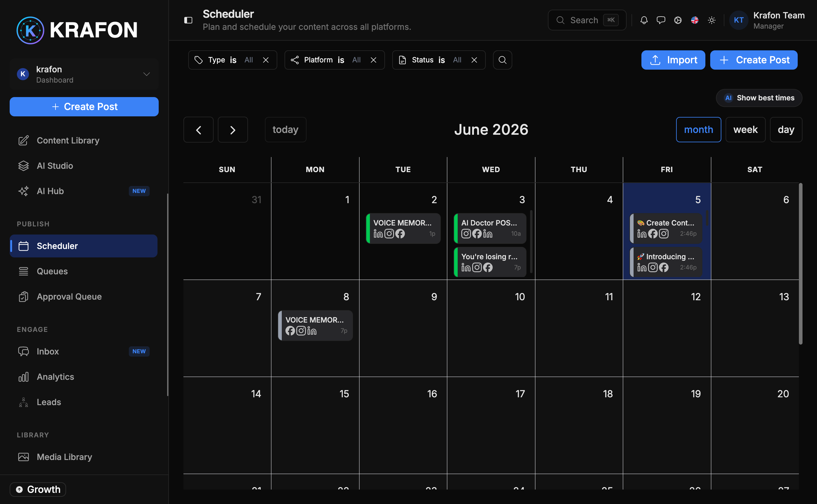Open Analytics
817x504 pixels.
(83, 377)
